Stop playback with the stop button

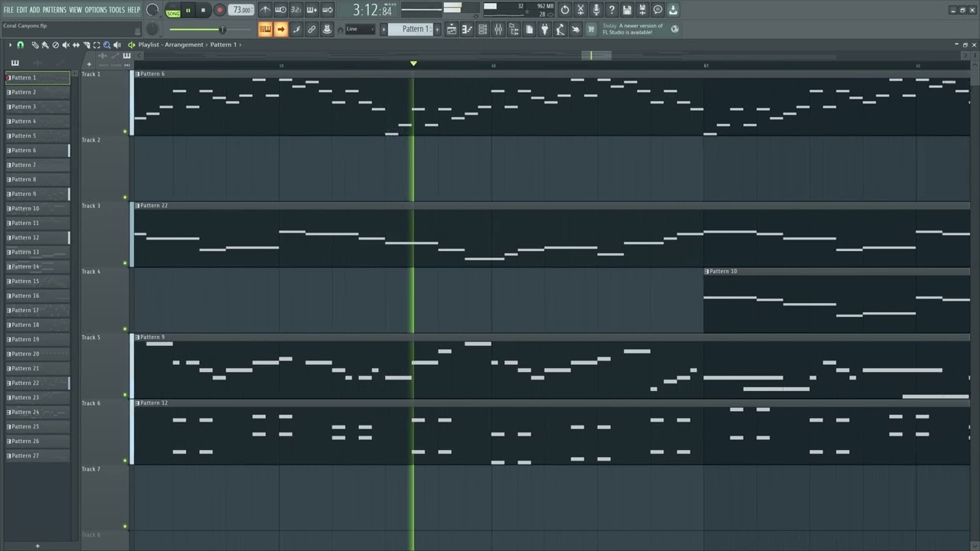pyautogui.click(x=204, y=10)
